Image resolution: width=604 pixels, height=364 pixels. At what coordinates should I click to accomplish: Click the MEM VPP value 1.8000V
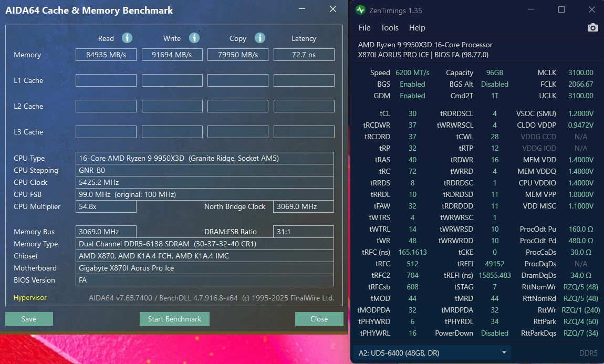(x=581, y=194)
